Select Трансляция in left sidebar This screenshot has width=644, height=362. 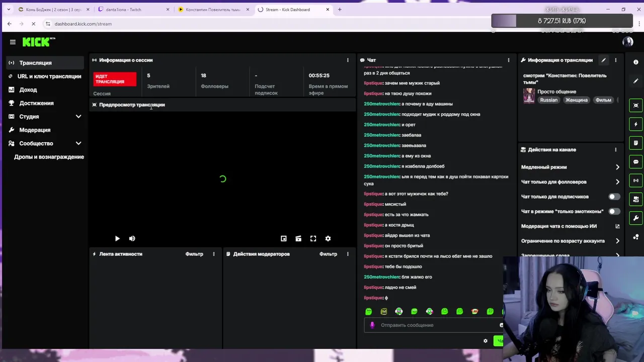click(x=44, y=63)
